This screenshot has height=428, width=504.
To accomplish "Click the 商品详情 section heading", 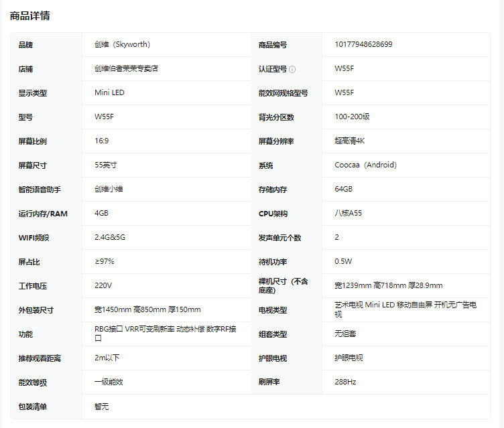I will pyautogui.click(x=29, y=16).
